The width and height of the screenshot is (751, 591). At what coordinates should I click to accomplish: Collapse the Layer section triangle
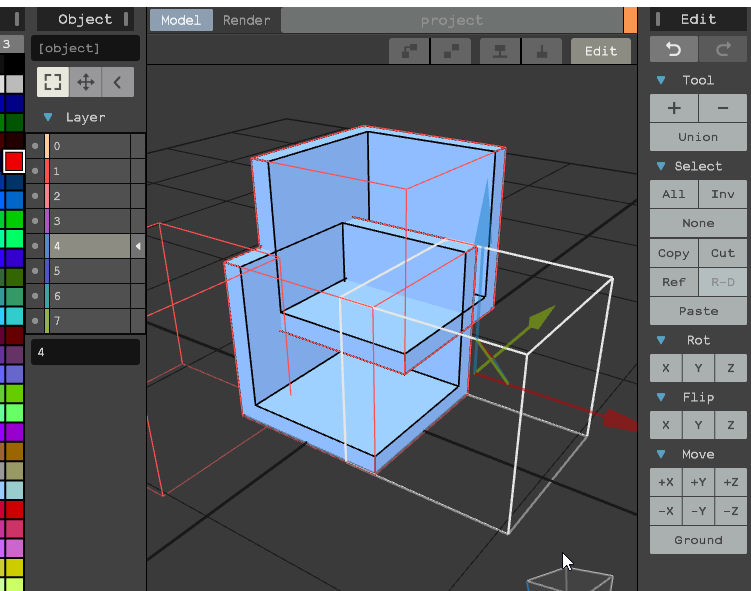coord(48,117)
